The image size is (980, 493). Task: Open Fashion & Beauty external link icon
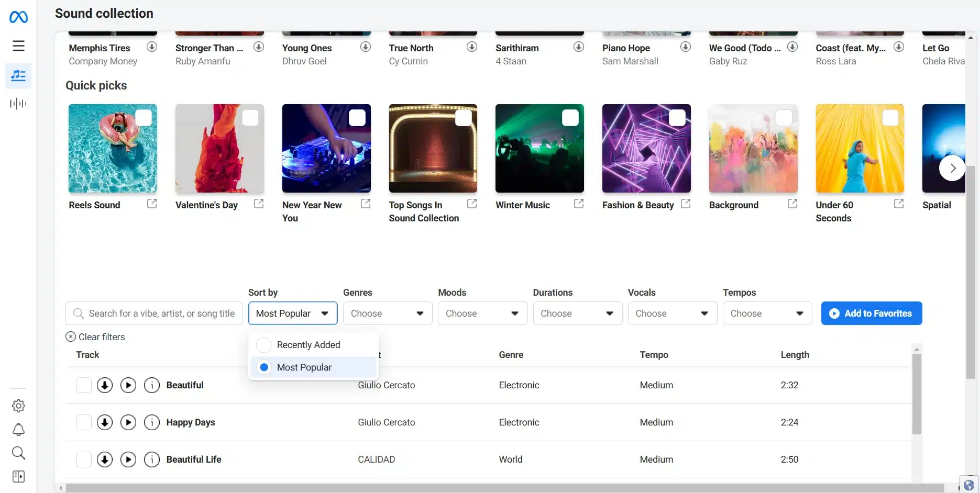pyautogui.click(x=686, y=204)
